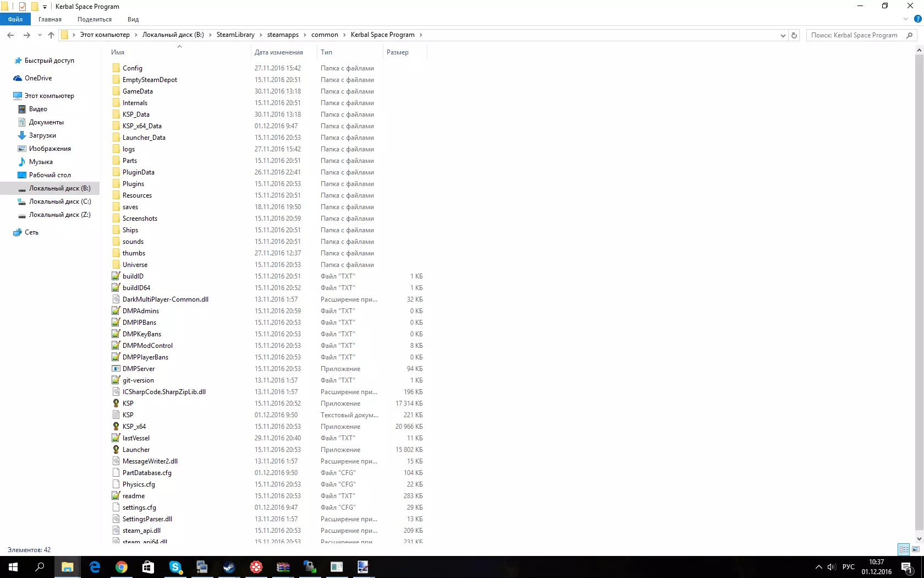
Task: Go up one folder level
Action: click(51, 35)
